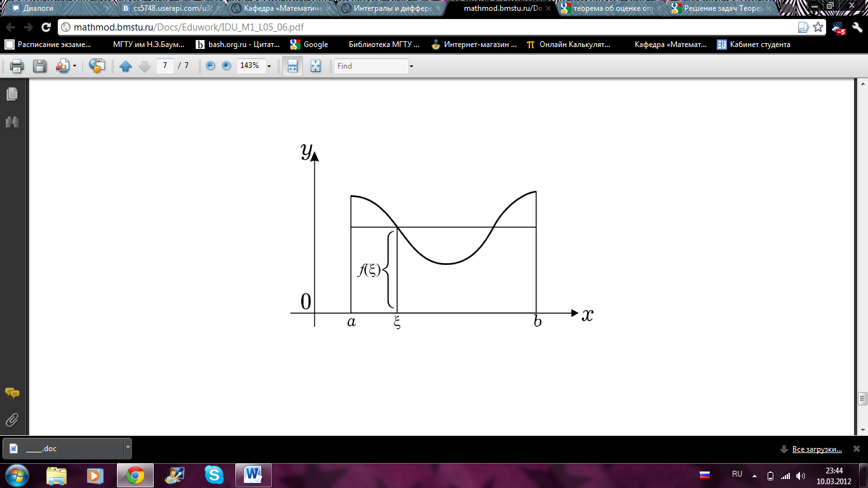Open the weather extension with -5 badge
Viewport: 868px width, 488px height.
click(x=839, y=27)
